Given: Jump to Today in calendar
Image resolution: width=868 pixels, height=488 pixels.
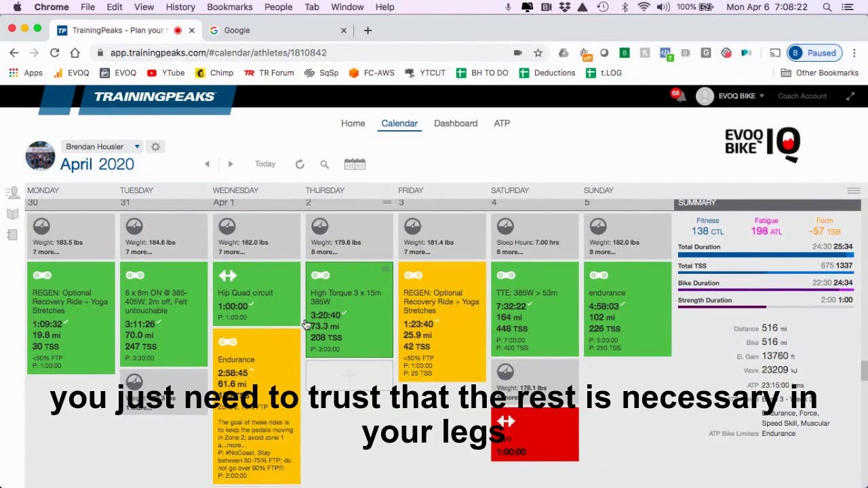Looking at the screenshot, I should pos(265,164).
